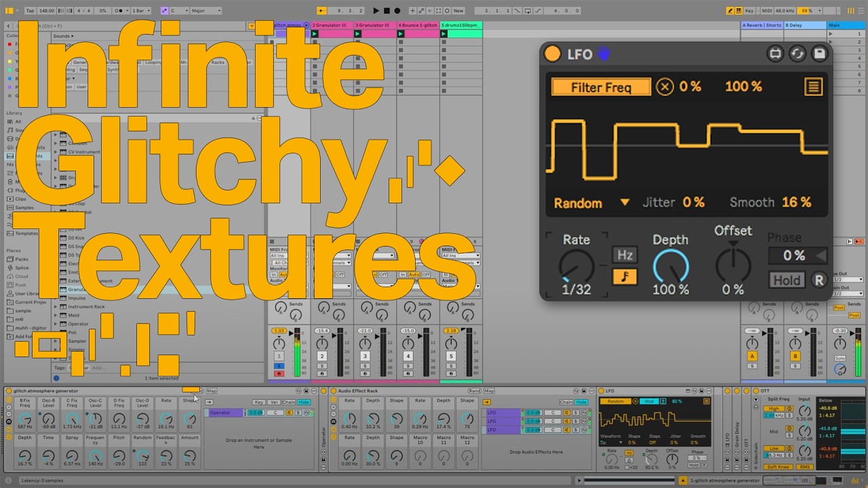Click the unmap X icon beside Filter Freq
This screenshot has width=868, height=488.
coord(665,87)
